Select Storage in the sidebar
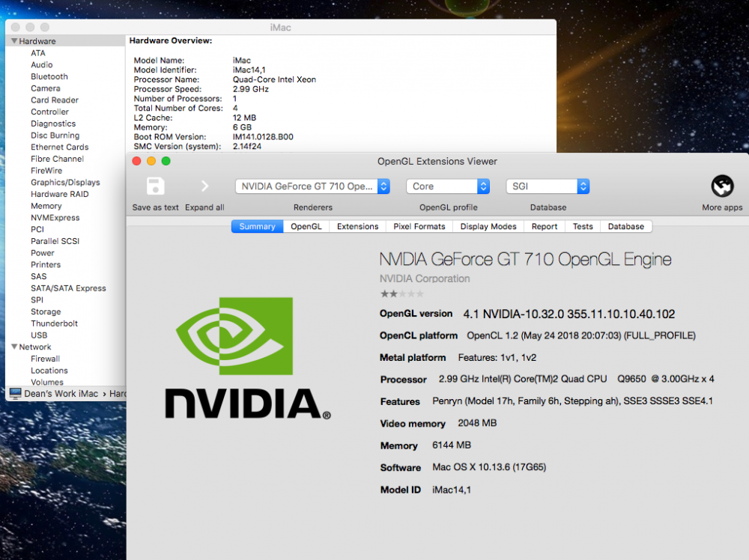This screenshot has width=749, height=560. 46,311
